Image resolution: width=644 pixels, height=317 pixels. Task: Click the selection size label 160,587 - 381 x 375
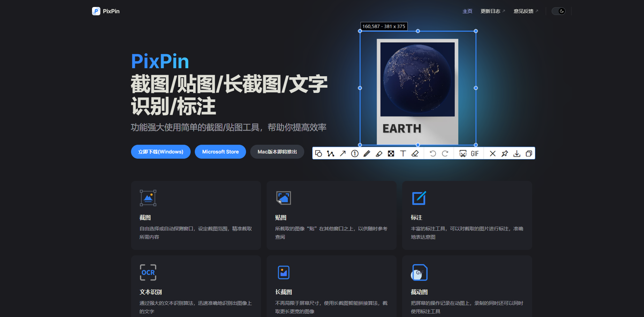[384, 26]
